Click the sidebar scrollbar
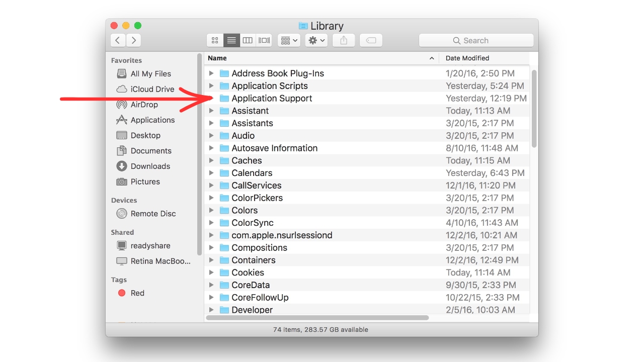The width and height of the screenshot is (644, 362). pos(199,153)
